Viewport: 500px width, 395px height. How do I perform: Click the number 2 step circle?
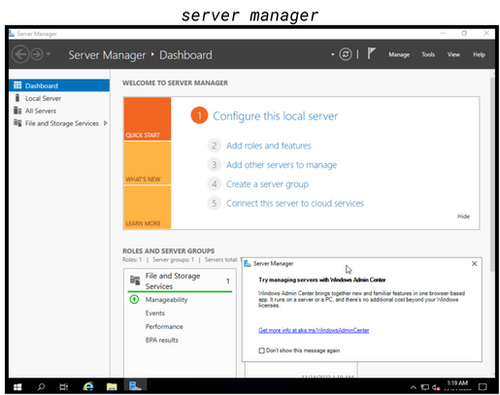[x=214, y=146]
